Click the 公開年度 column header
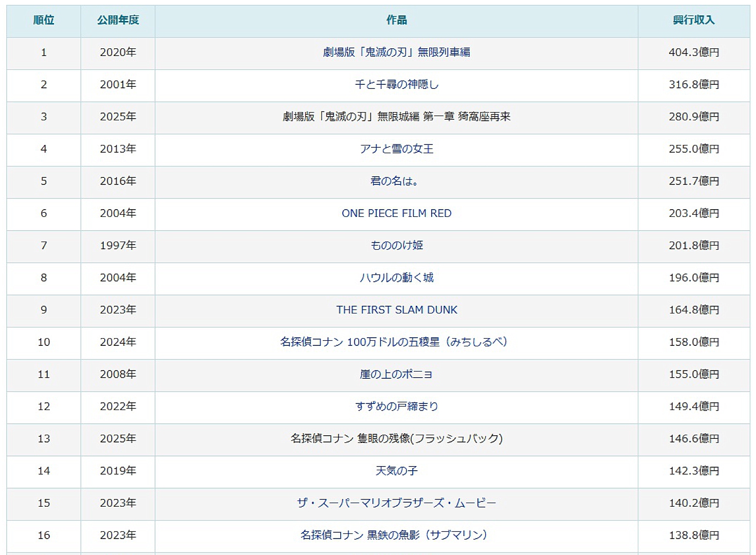 click(118, 20)
